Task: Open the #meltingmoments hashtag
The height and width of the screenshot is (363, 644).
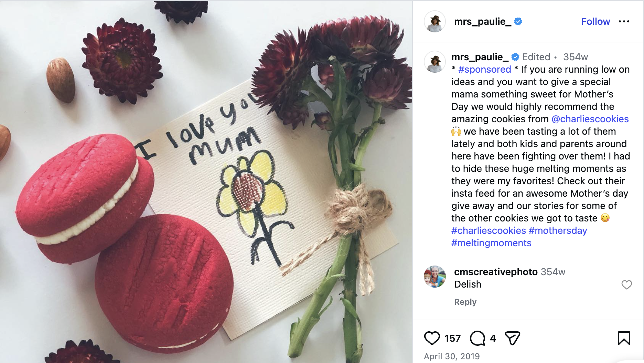Action: pos(491,243)
